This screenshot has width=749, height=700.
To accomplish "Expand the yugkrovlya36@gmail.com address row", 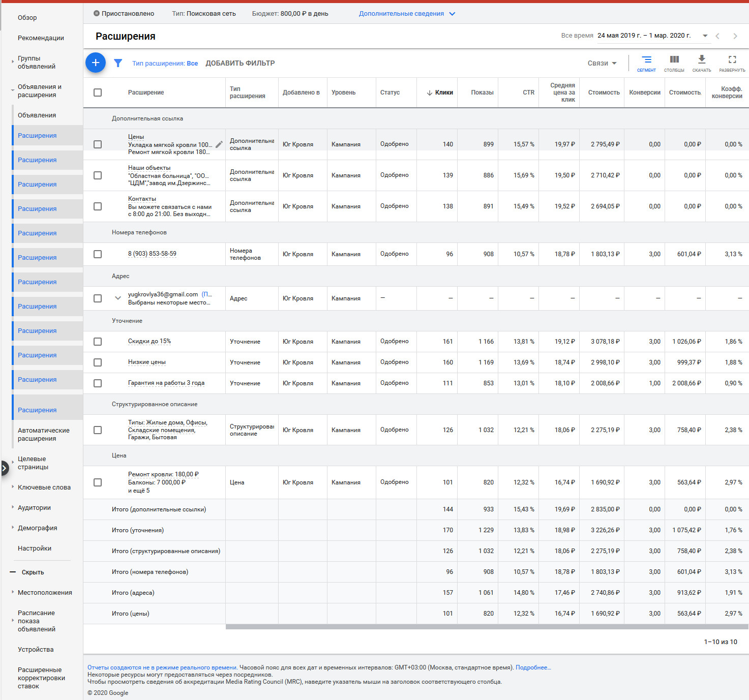I will tap(118, 298).
